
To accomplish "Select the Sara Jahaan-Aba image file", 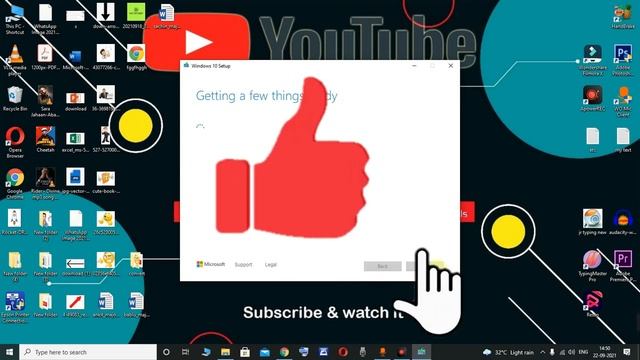I will click(x=45, y=101).
